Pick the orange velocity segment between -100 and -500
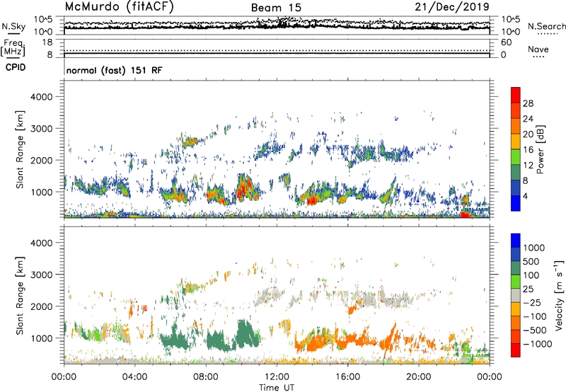The height and width of the screenshot is (392, 566). pos(516,323)
